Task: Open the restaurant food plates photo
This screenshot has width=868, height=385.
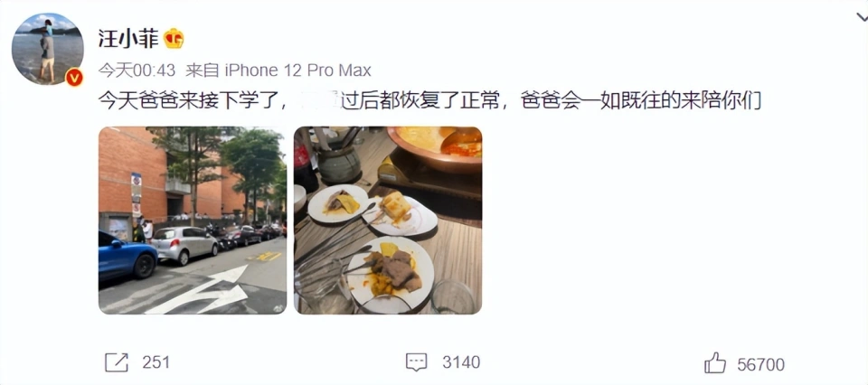Action: click(x=388, y=221)
